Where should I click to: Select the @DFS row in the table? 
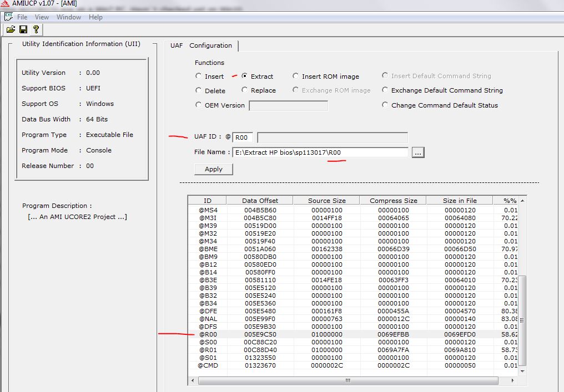pyautogui.click(x=353, y=327)
